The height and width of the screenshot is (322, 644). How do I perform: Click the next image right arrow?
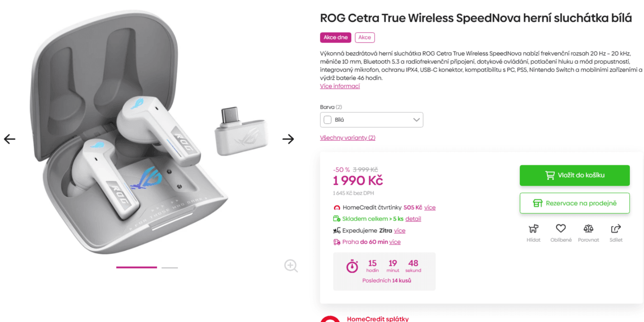click(x=288, y=139)
